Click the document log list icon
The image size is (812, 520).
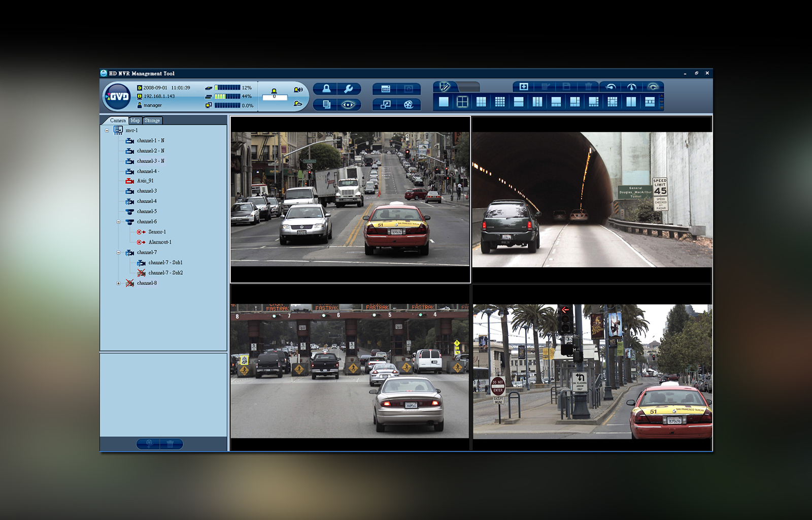coord(326,105)
